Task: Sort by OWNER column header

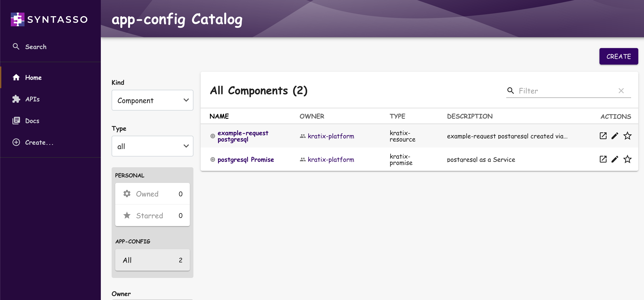Action: [312, 116]
